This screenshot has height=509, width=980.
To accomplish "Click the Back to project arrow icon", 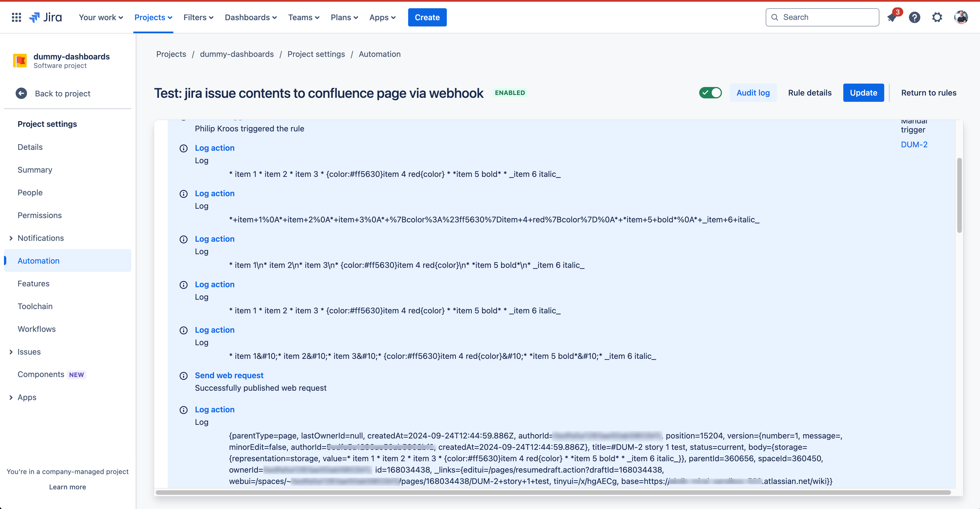I will [x=21, y=93].
